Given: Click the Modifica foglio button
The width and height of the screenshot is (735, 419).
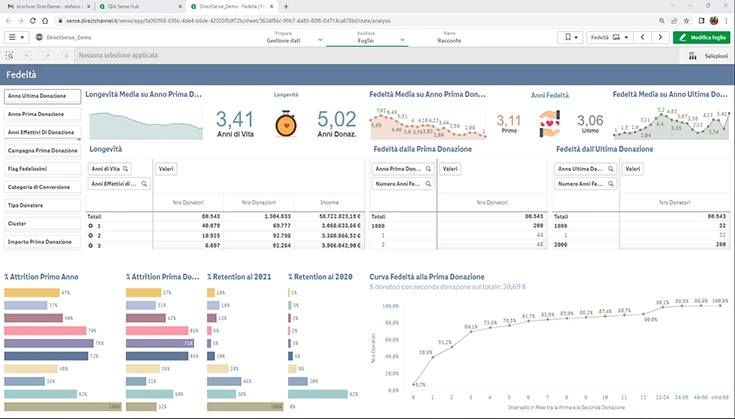Looking at the screenshot, I should pos(702,37).
